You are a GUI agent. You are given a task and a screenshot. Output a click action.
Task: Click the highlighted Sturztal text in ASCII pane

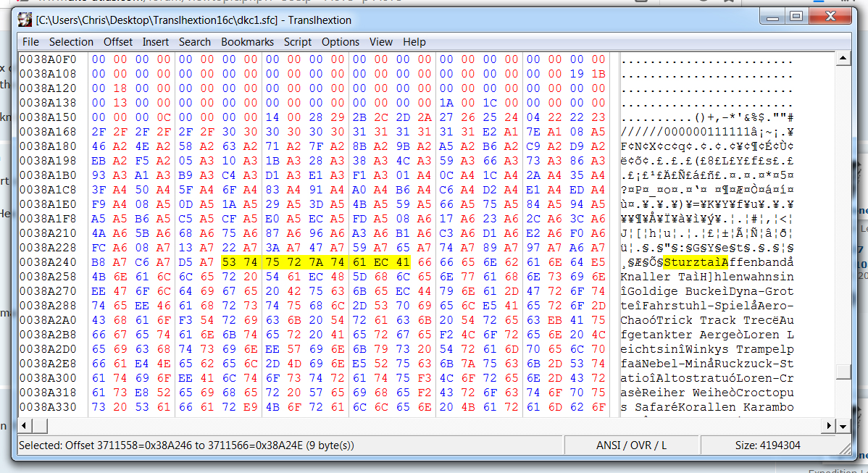(x=696, y=262)
